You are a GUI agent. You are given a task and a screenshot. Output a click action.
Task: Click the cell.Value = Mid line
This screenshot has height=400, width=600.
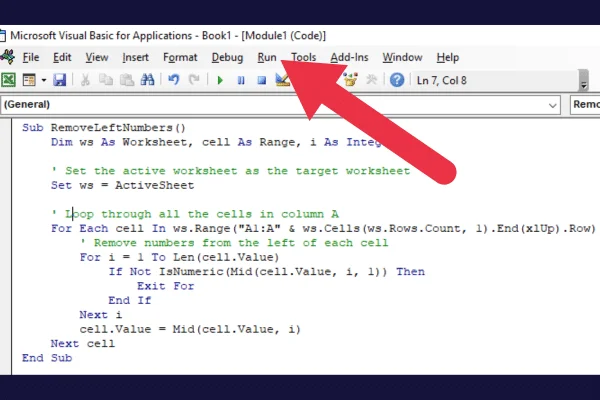coord(190,329)
